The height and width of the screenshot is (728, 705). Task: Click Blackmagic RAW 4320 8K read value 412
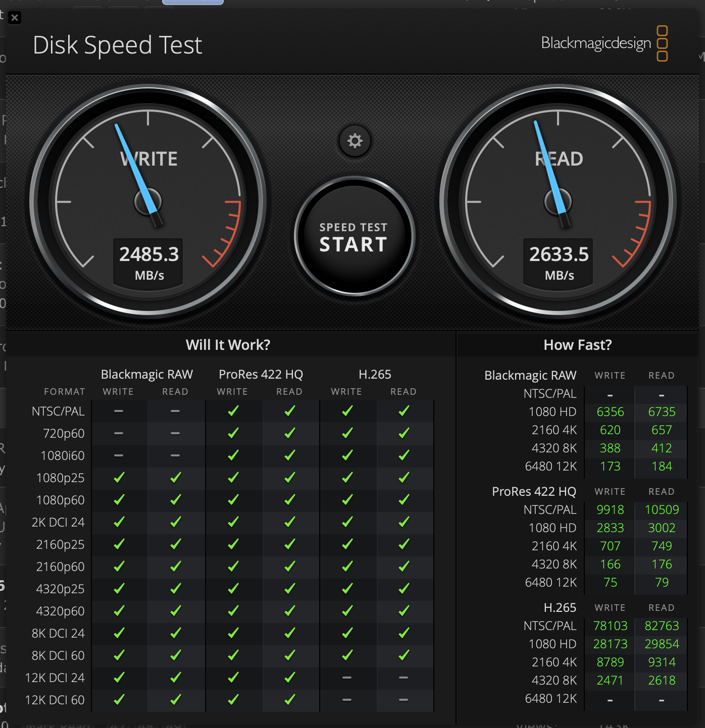pos(662,448)
